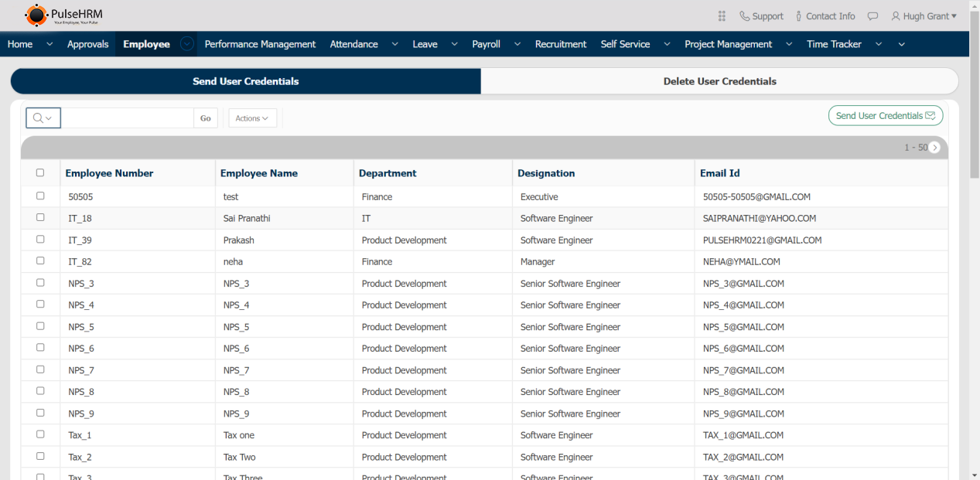Open the Recruitment menu

click(560, 44)
